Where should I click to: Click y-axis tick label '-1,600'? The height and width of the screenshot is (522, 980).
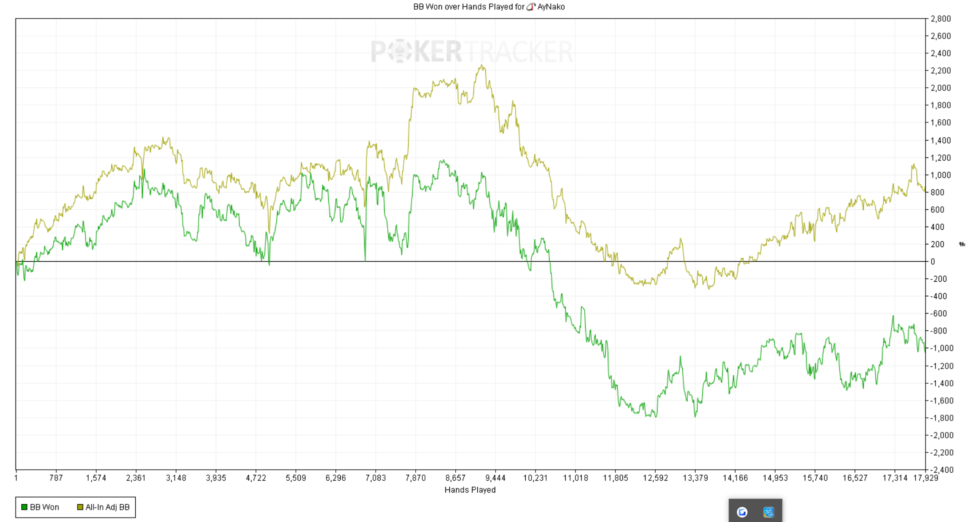tap(942, 400)
